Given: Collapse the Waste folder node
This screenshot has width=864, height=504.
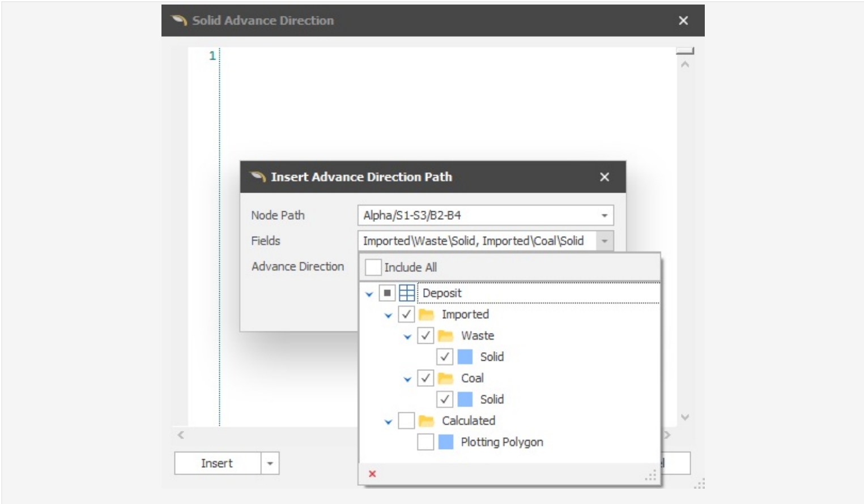Looking at the screenshot, I should (407, 336).
